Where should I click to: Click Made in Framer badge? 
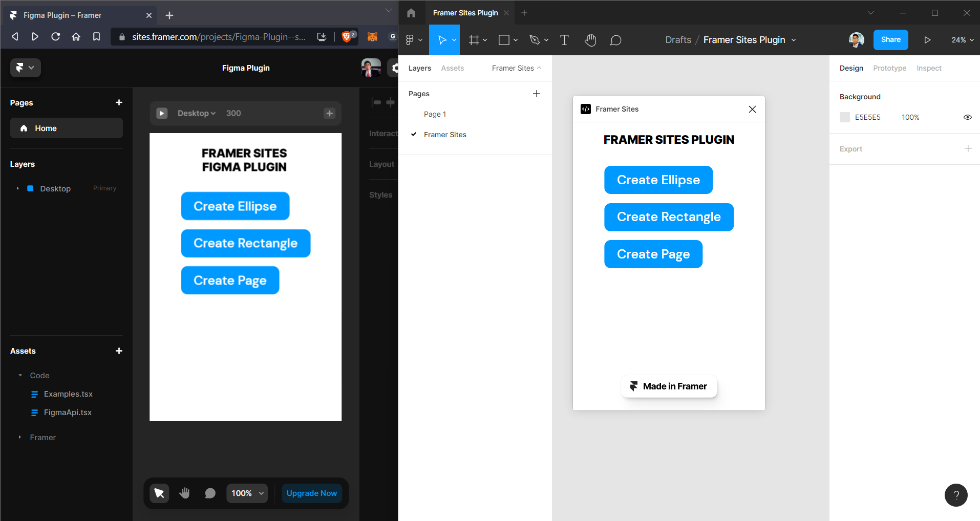click(669, 386)
